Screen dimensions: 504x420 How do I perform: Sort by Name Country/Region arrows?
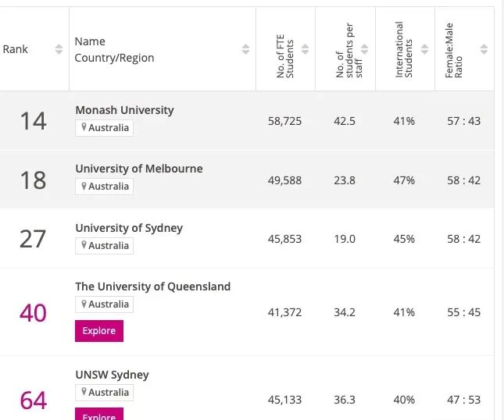(x=245, y=49)
